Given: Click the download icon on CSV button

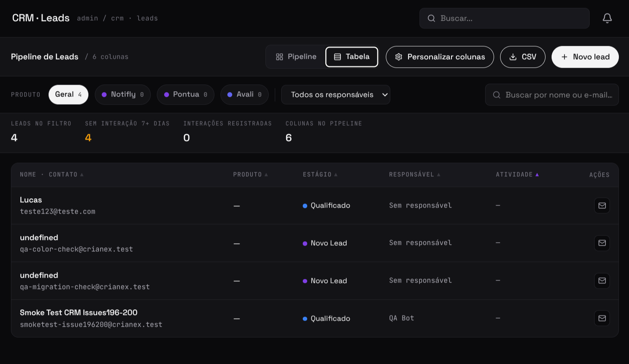Looking at the screenshot, I should point(513,57).
